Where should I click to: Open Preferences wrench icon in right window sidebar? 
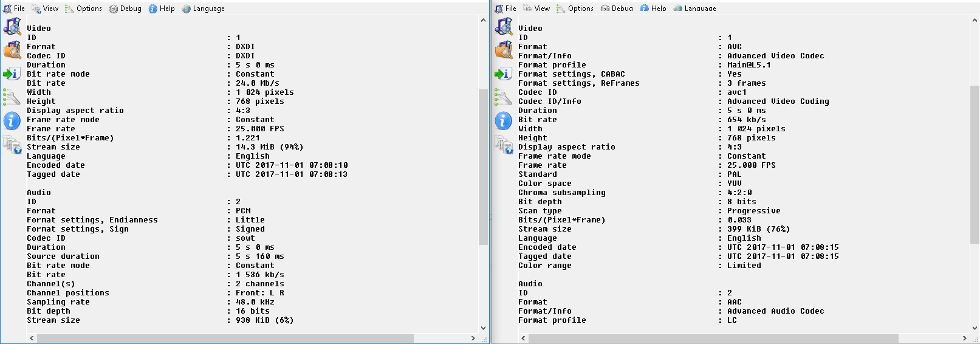click(x=504, y=97)
